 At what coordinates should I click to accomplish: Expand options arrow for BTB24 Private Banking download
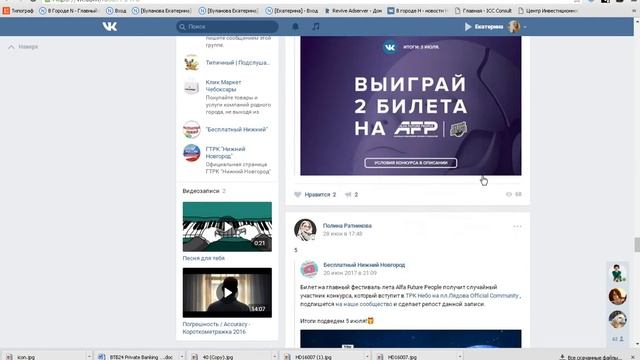[x=182, y=357]
